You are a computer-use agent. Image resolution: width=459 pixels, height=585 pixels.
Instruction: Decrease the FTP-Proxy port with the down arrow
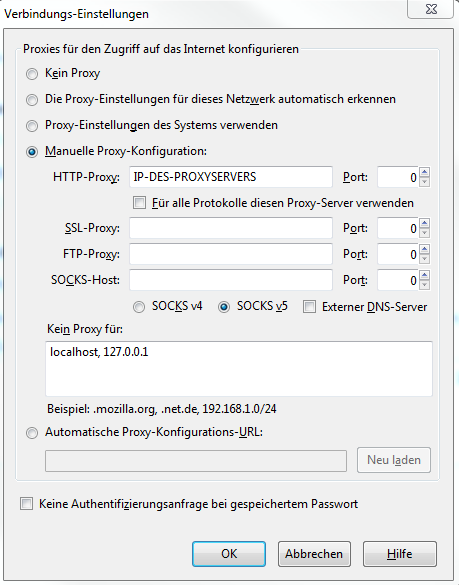tap(425, 259)
